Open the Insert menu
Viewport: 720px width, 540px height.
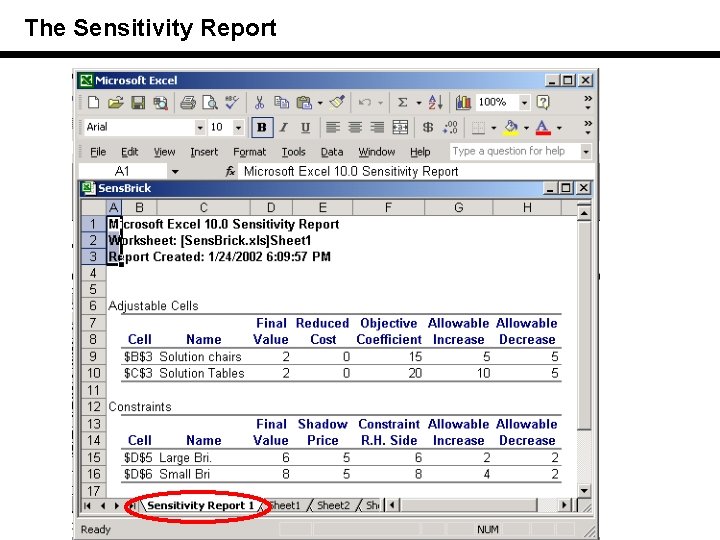(x=204, y=152)
